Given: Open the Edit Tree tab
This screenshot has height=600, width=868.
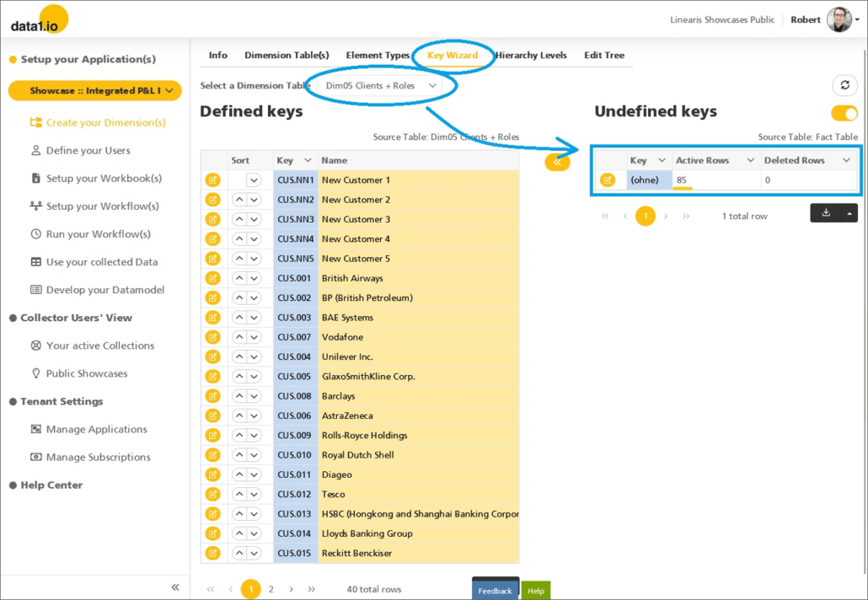Looking at the screenshot, I should (604, 56).
